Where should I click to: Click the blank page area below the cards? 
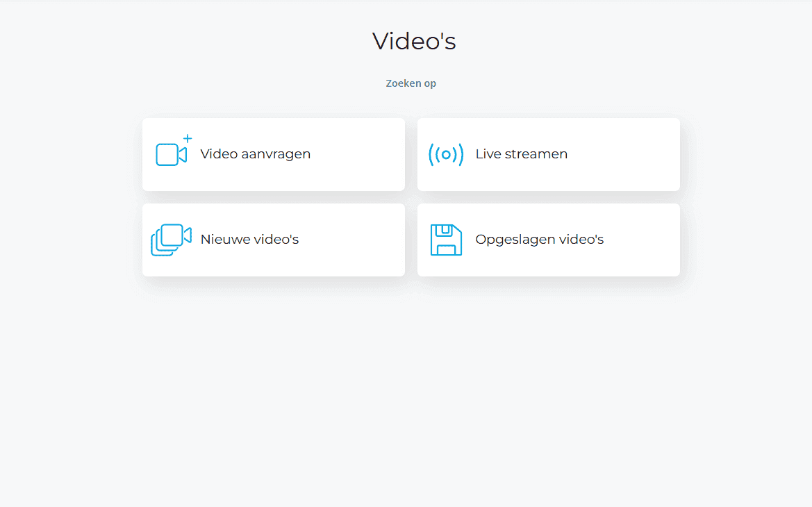[x=410, y=389]
